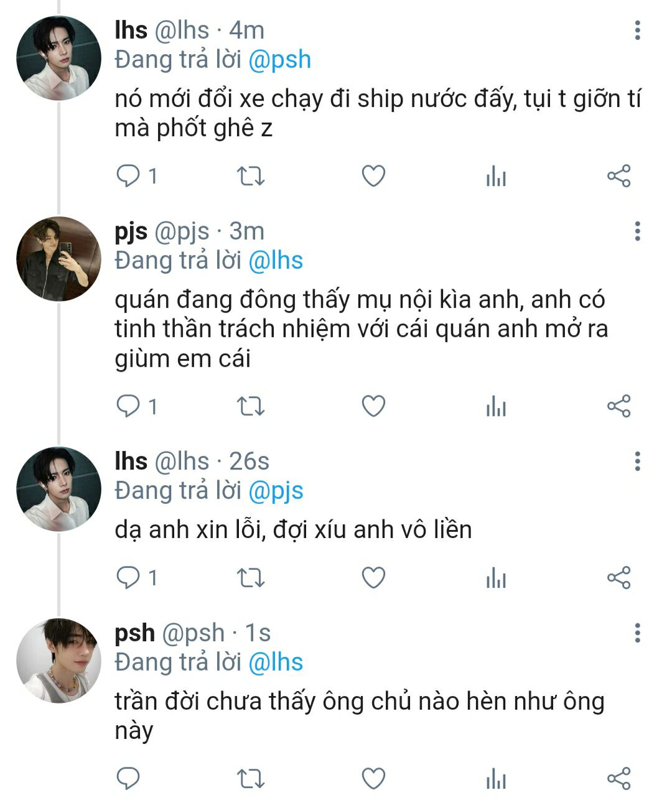Open the psh username on last tweet
The width and height of the screenshot is (672, 803).
click(x=134, y=633)
